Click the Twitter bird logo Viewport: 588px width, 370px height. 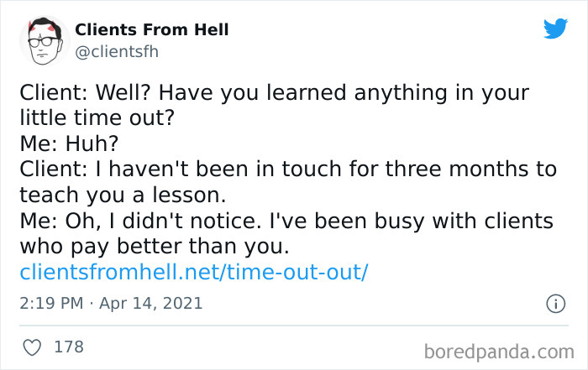555,29
